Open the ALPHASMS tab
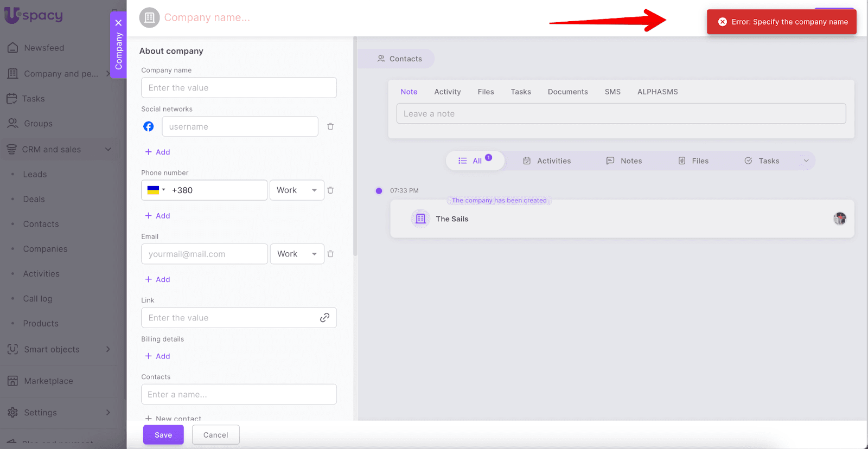 (657, 92)
